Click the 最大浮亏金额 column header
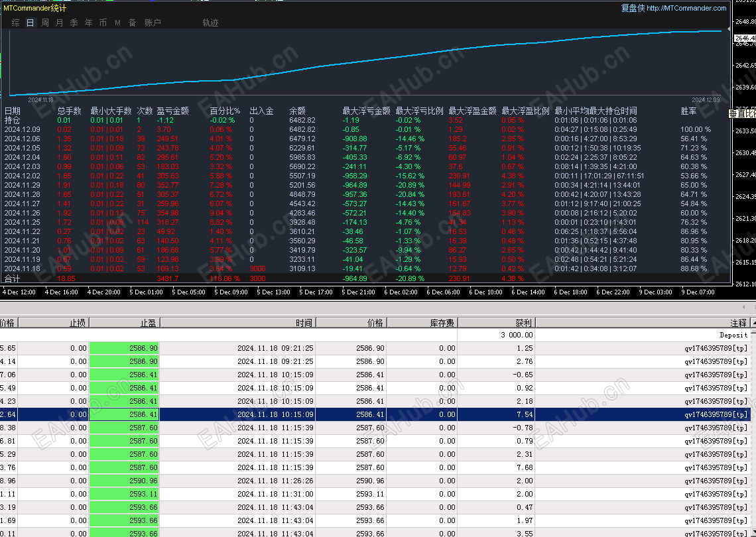The width and height of the screenshot is (756, 537). click(x=367, y=111)
